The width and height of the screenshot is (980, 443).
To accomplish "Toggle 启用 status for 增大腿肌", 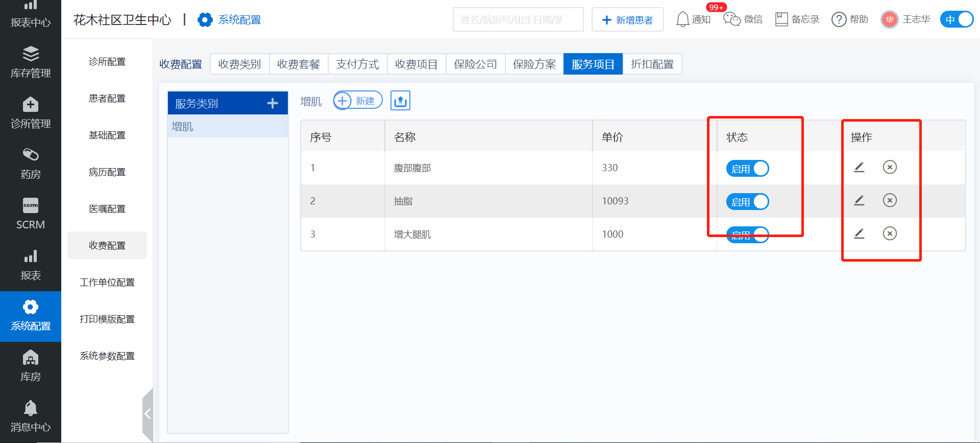I will pos(747,235).
